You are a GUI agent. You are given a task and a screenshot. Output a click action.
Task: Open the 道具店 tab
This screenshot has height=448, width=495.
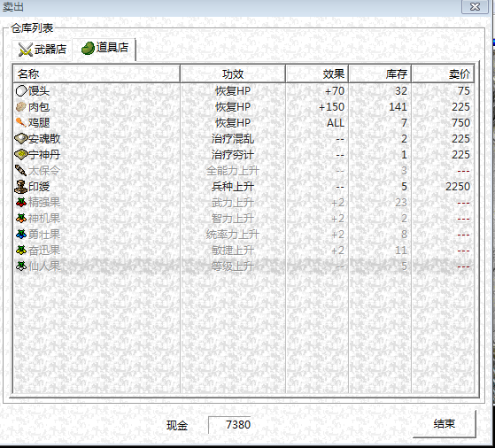pyautogui.click(x=104, y=49)
